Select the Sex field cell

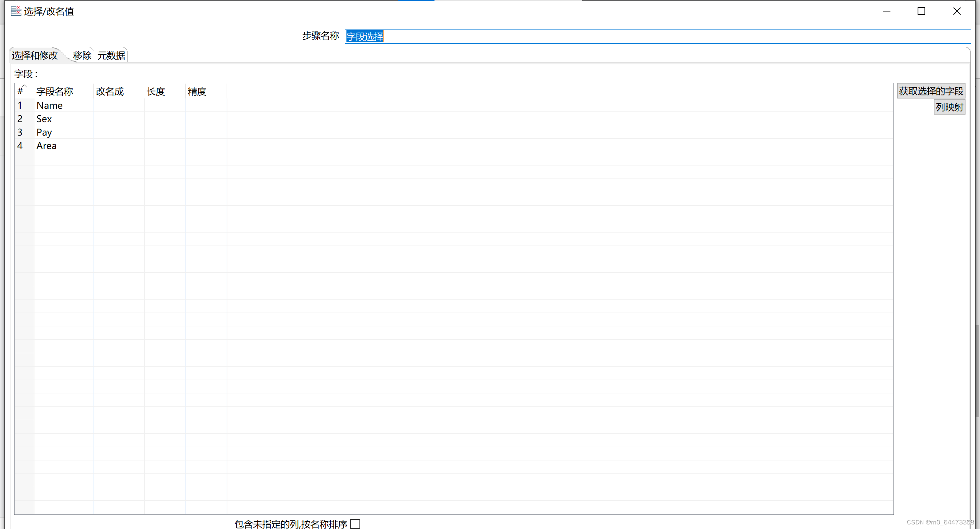pos(44,119)
